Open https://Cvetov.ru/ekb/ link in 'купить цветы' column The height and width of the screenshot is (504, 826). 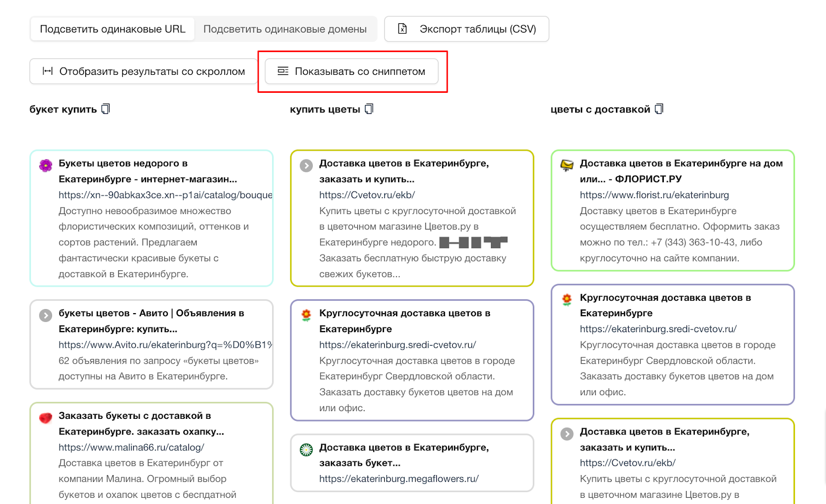click(367, 195)
